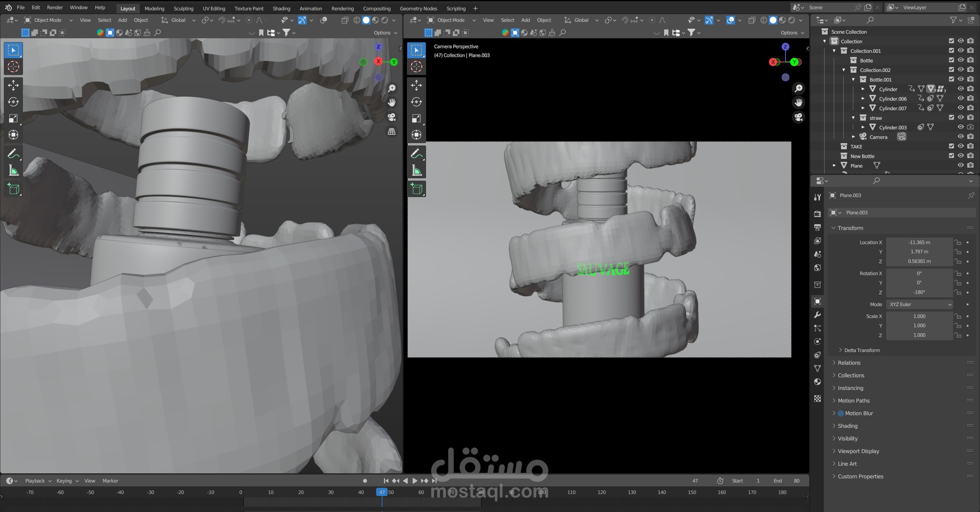Activate the Annotate tool in camera viewport
The height and width of the screenshot is (512, 980).
(416, 154)
